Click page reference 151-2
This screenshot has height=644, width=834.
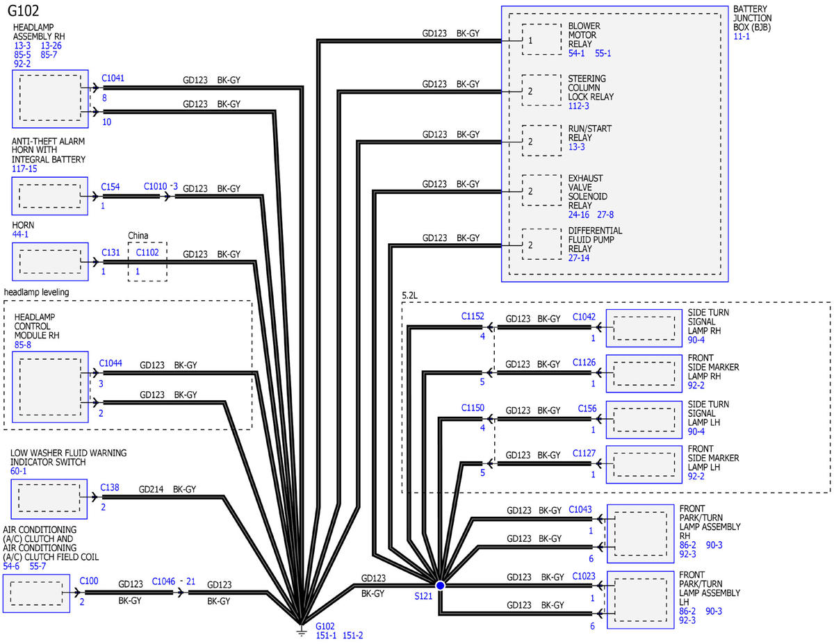[352, 635]
